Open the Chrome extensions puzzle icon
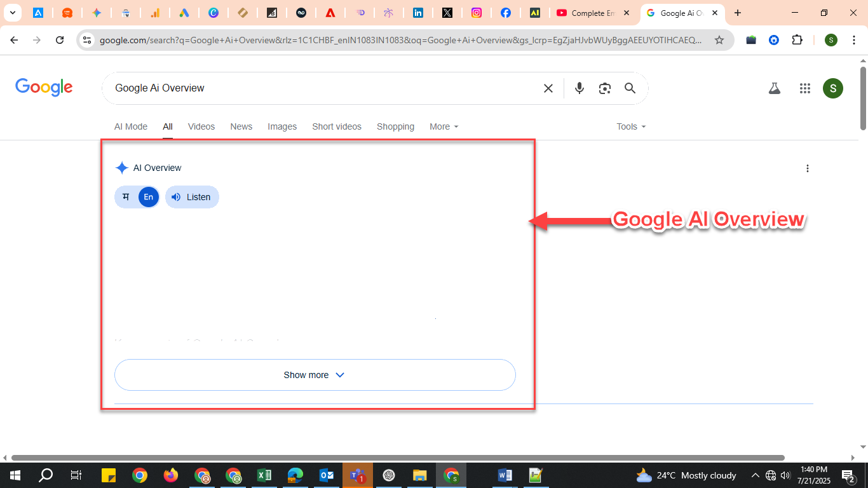This screenshot has height=488, width=868. coord(797,40)
